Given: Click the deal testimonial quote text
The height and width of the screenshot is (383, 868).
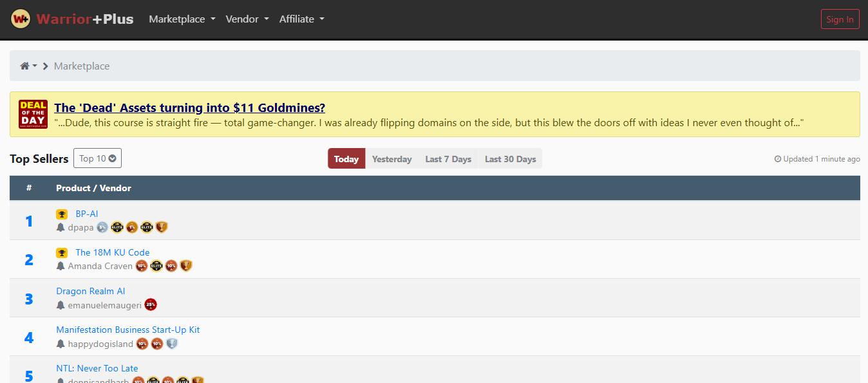Looking at the screenshot, I should tap(429, 122).
